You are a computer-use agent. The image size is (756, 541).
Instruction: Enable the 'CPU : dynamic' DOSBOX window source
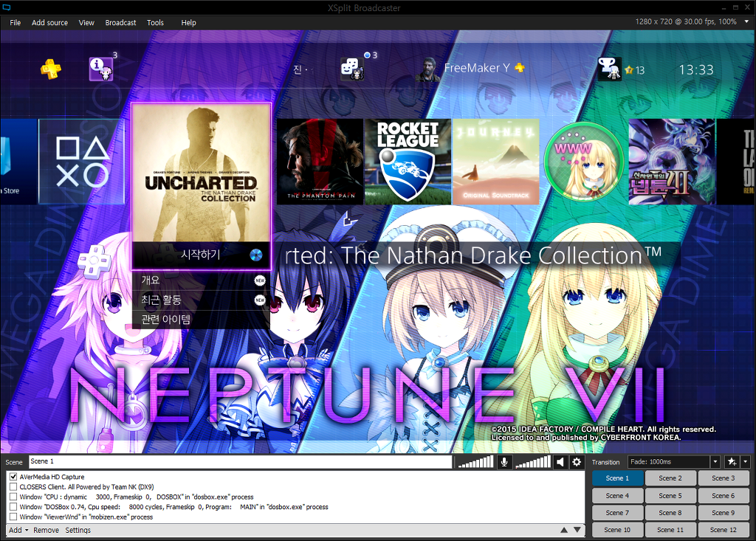pos(13,497)
